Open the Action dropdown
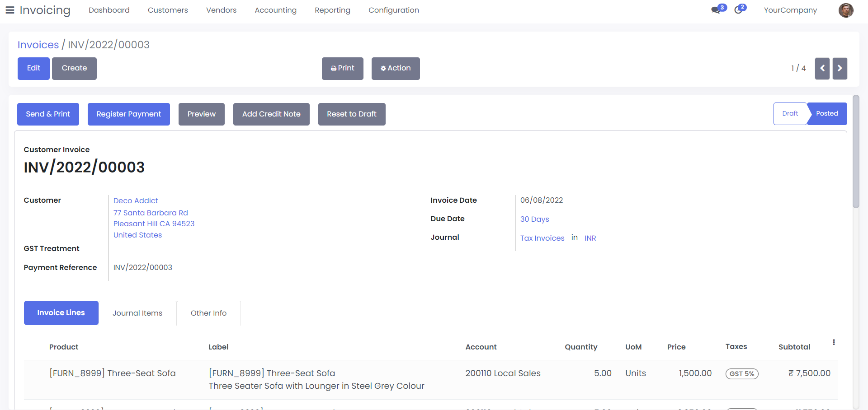Screen dimensions: 868x410 click(396, 69)
